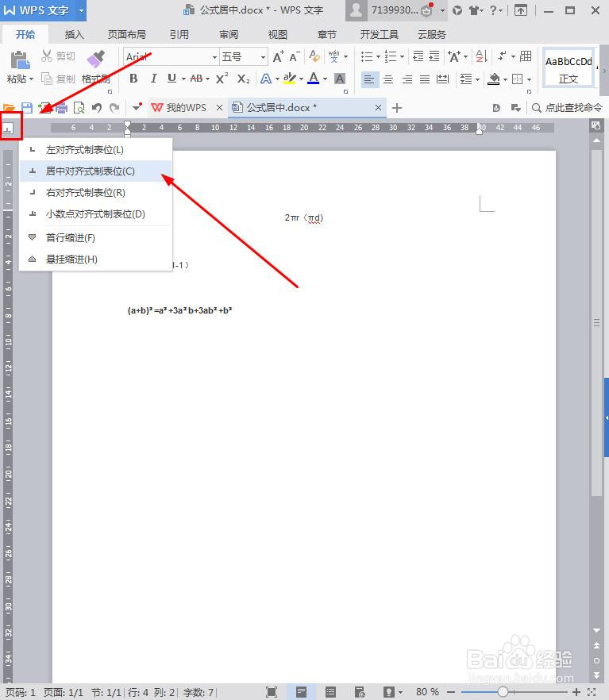The image size is (609, 700).
Task: Expand bullet list dropdown arrow
Action: (x=378, y=56)
